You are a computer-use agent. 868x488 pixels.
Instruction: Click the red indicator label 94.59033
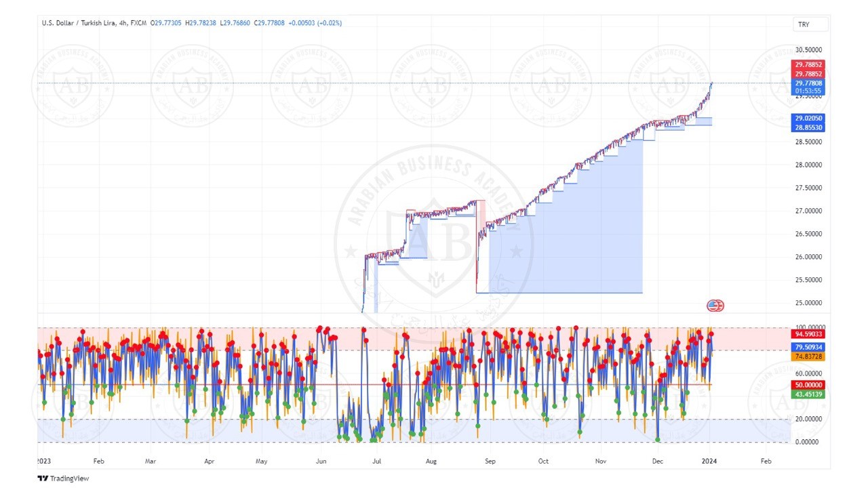tap(808, 333)
